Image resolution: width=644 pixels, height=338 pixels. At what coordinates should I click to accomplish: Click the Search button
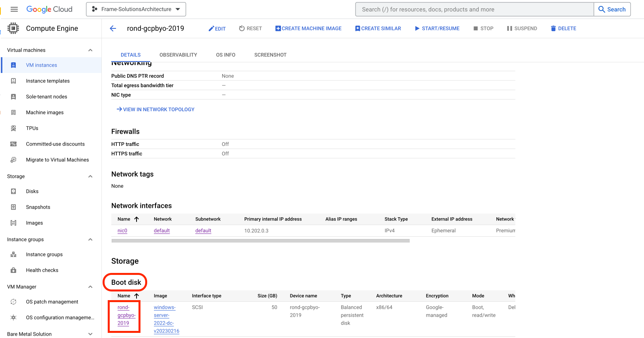click(x=612, y=9)
